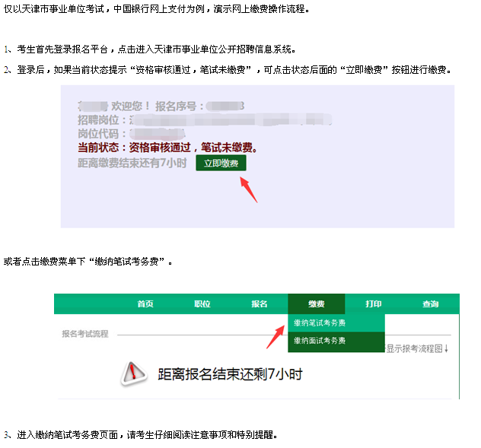The height and width of the screenshot is (448, 481).
Task: Choose 缴纳笔试考务费 from the dropdown
Action: (320, 322)
